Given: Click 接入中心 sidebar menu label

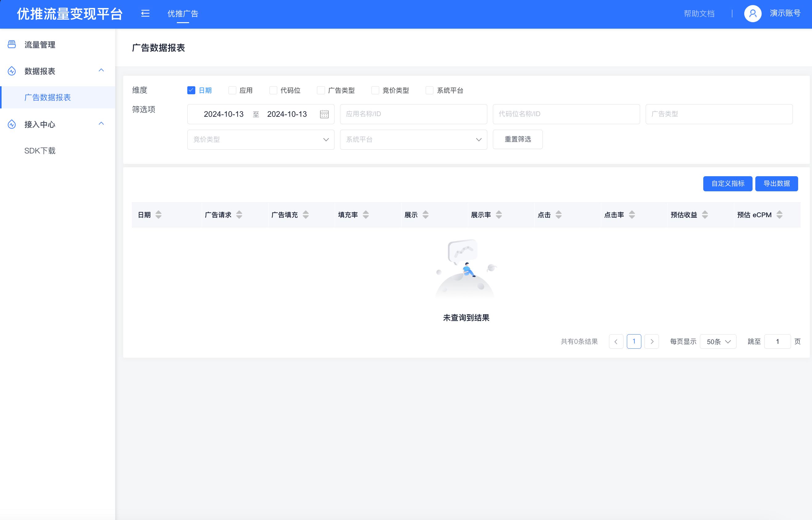Looking at the screenshot, I should point(40,124).
